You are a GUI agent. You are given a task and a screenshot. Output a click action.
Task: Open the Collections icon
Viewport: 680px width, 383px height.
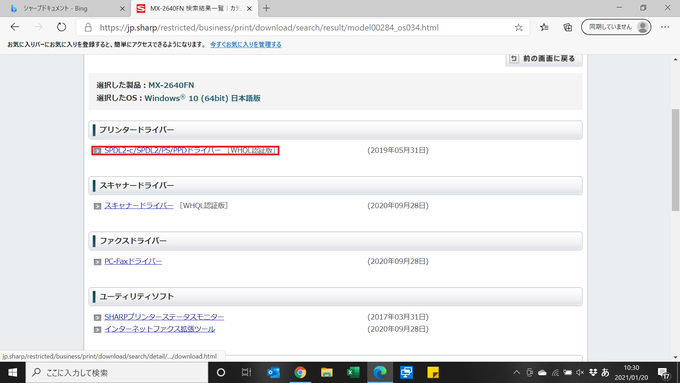tap(568, 27)
